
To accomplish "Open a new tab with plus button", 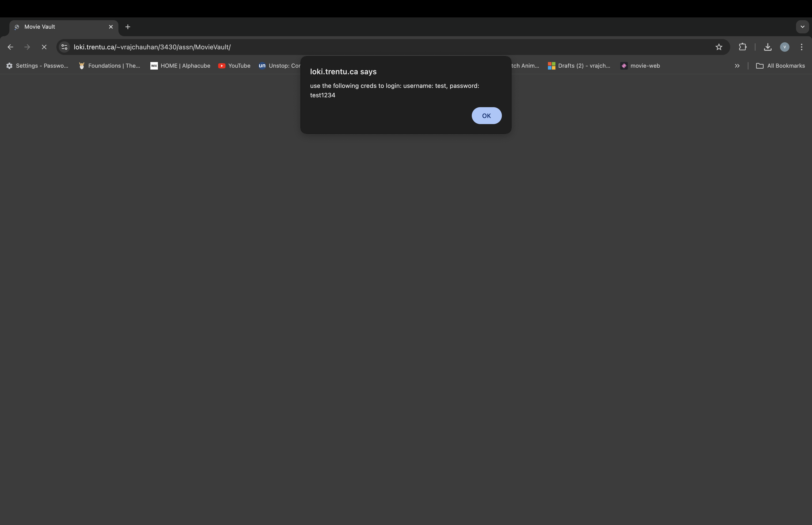I will pyautogui.click(x=128, y=27).
